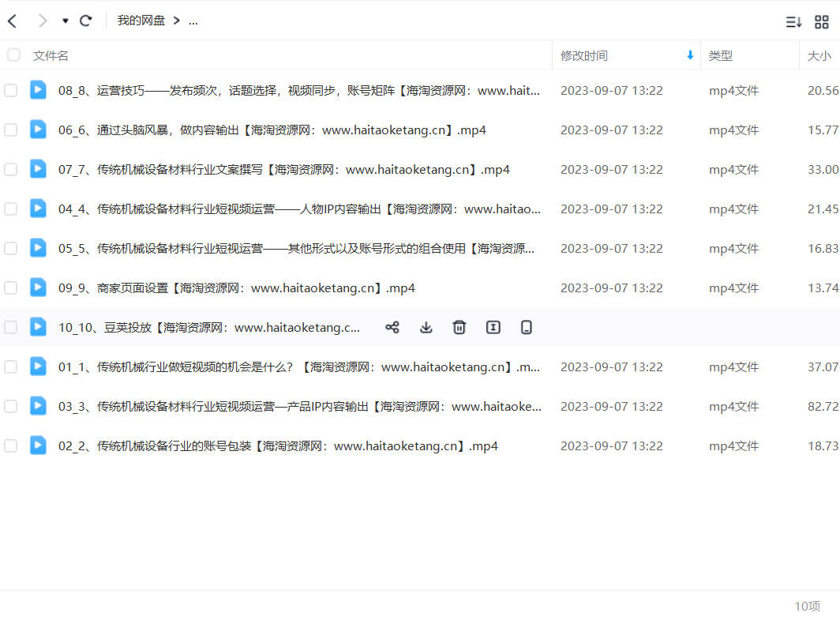Click video icon of 02_2 账号包装 file

pyautogui.click(x=38, y=445)
